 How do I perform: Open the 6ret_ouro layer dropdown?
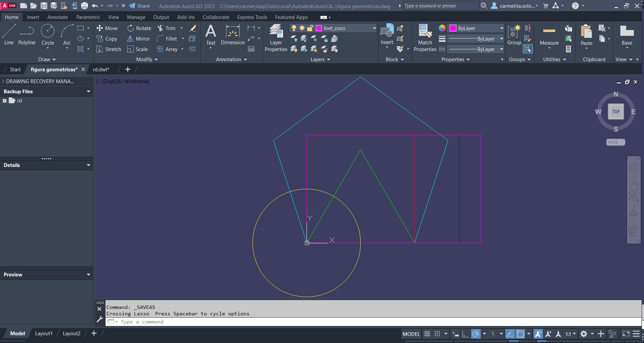click(374, 28)
